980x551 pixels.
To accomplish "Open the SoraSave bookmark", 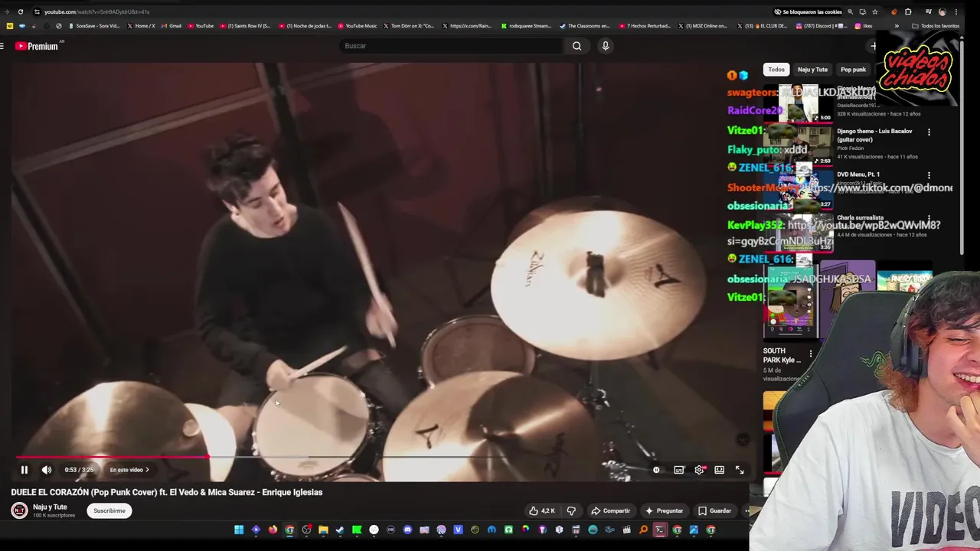I will point(93,26).
